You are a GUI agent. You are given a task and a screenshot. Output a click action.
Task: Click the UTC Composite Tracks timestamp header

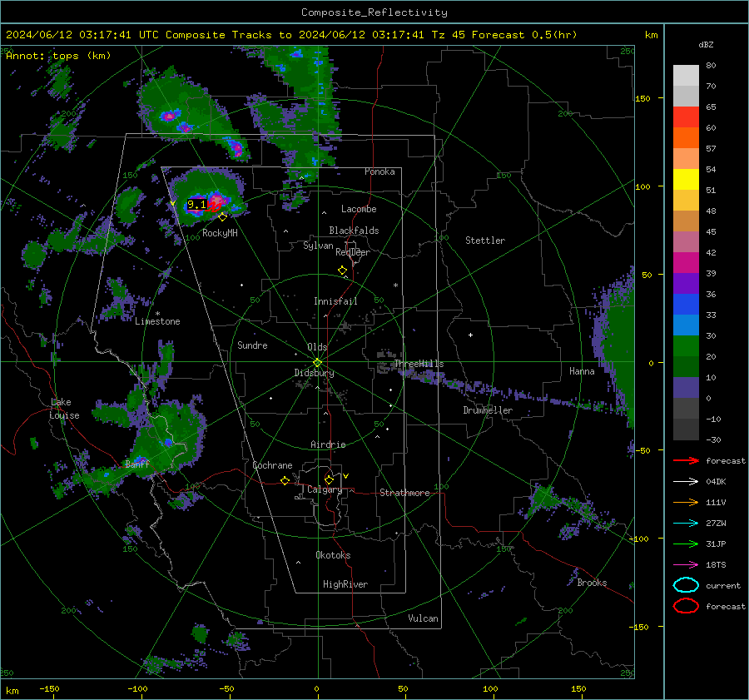(x=291, y=35)
